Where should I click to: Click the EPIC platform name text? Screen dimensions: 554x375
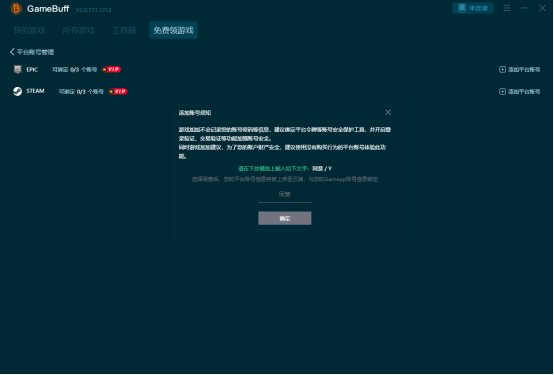pyautogui.click(x=32, y=69)
